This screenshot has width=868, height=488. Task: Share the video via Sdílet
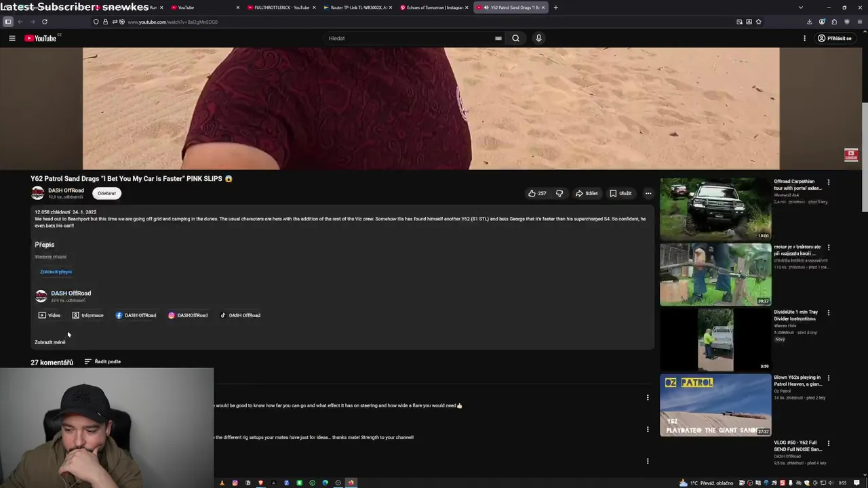[x=587, y=193]
